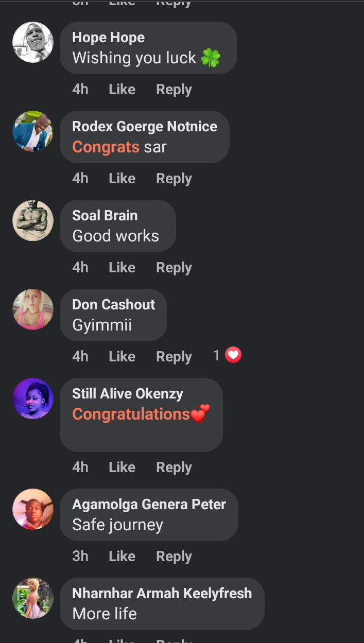
Task: Like Hope Hope's comment
Action: (122, 90)
